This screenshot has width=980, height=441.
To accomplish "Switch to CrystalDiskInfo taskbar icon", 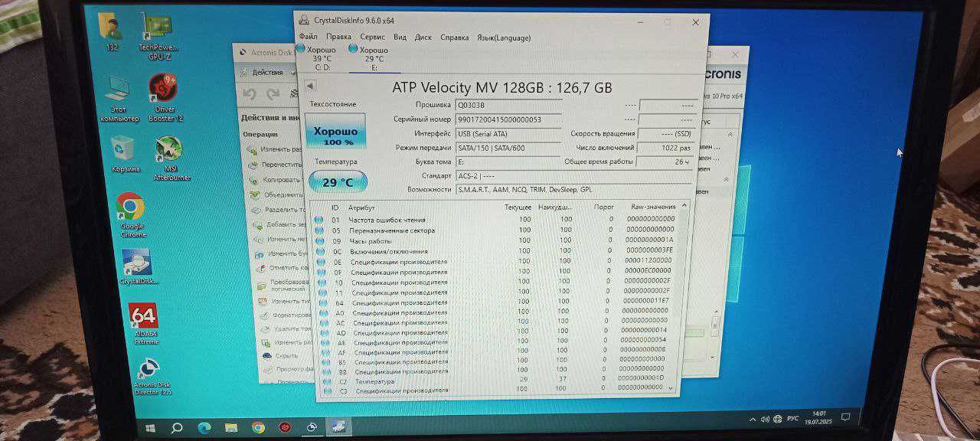I will [338, 426].
